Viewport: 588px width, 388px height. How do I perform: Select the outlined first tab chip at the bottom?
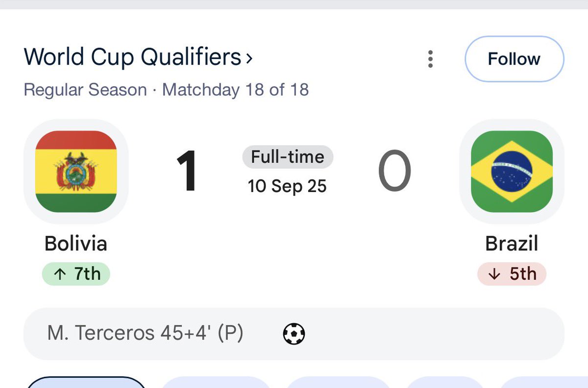coord(86,382)
